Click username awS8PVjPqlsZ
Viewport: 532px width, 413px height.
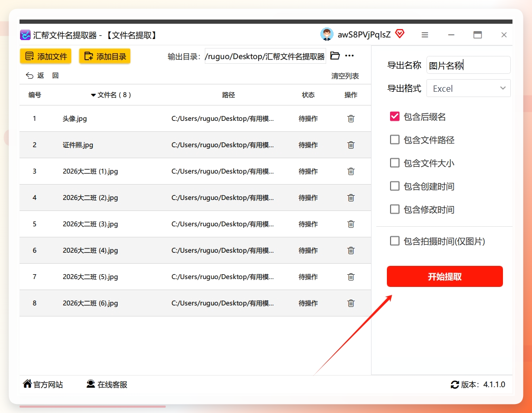click(x=364, y=34)
